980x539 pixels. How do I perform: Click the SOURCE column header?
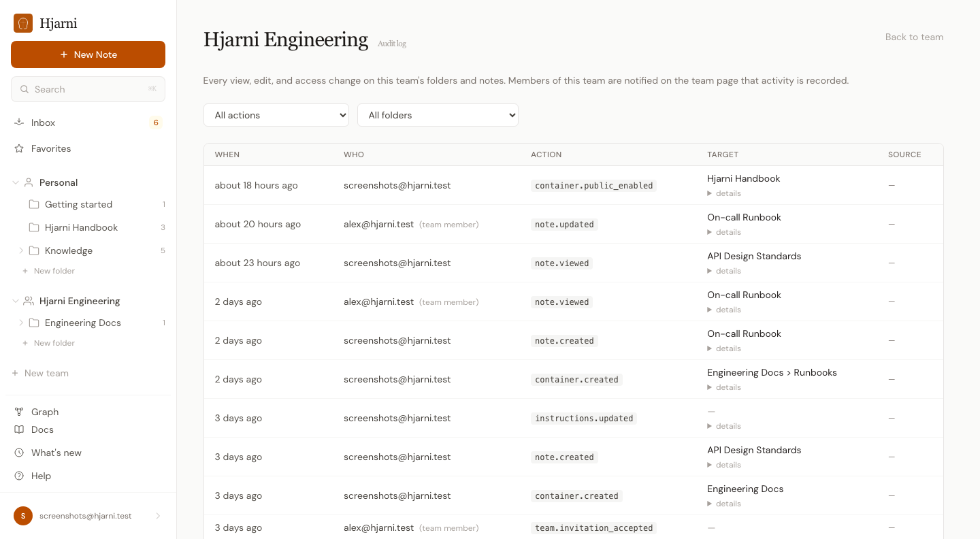pyautogui.click(x=904, y=154)
